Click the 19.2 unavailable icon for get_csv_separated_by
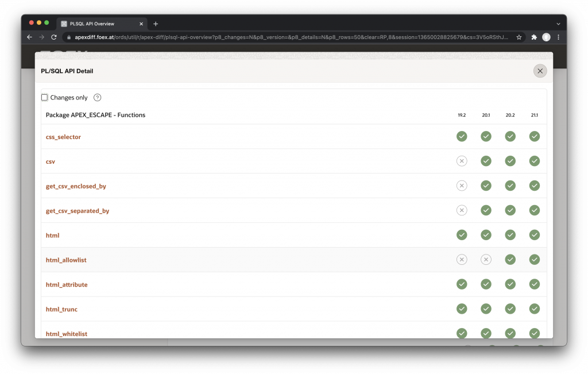 tap(462, 210)
